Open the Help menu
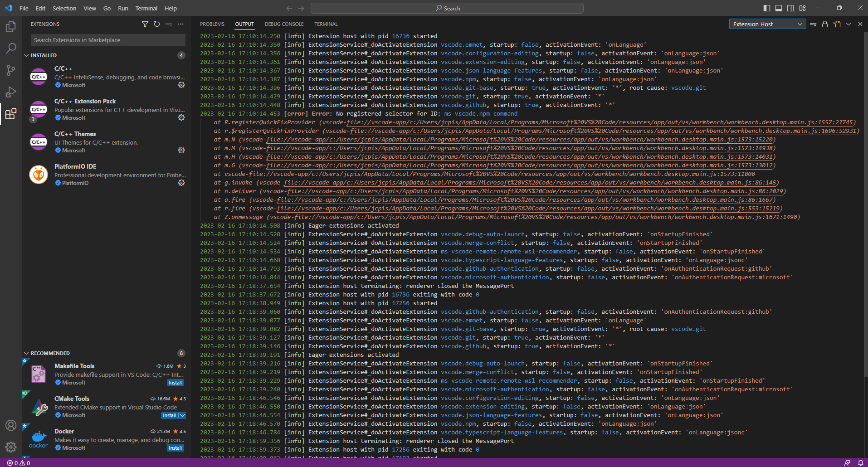 click(x=171, y=8)
